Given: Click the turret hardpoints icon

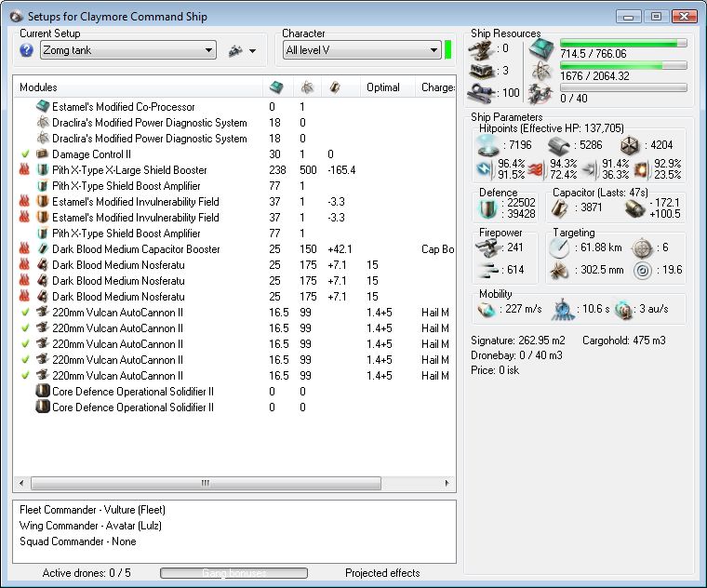Looking at the screenshot, I should point(482,49).
